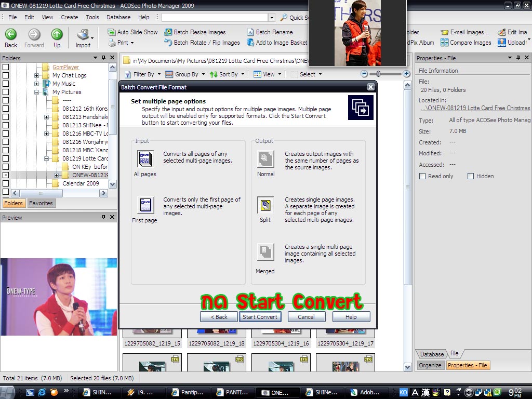Click the Forward navigation arrow icon
The image size is (532, 399).
34,34
